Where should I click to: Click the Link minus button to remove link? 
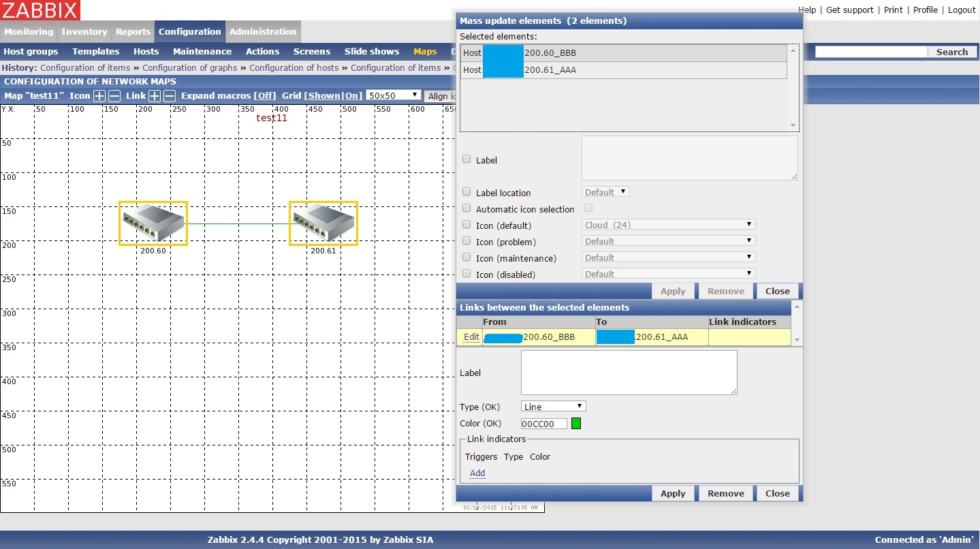170,96
